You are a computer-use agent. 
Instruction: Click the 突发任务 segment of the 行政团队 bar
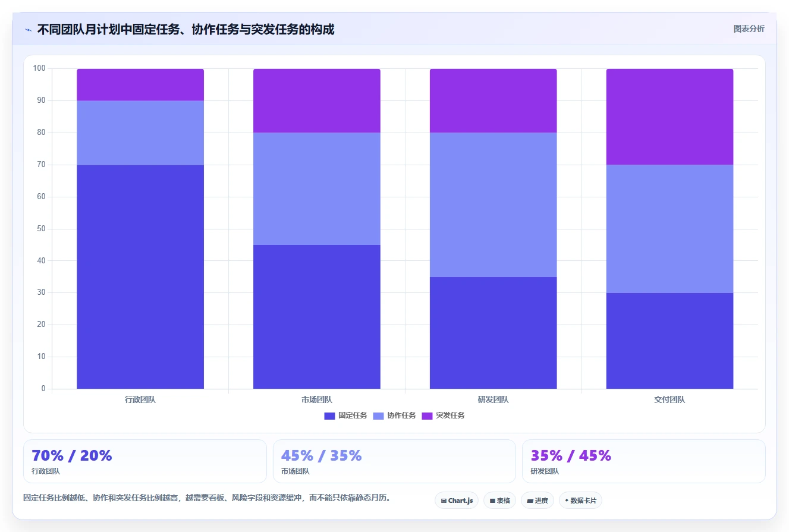pos(140,85)
